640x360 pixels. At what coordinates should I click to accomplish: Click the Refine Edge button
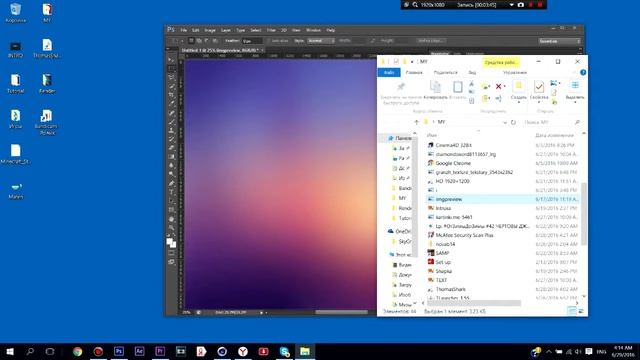tap(431, 41)
